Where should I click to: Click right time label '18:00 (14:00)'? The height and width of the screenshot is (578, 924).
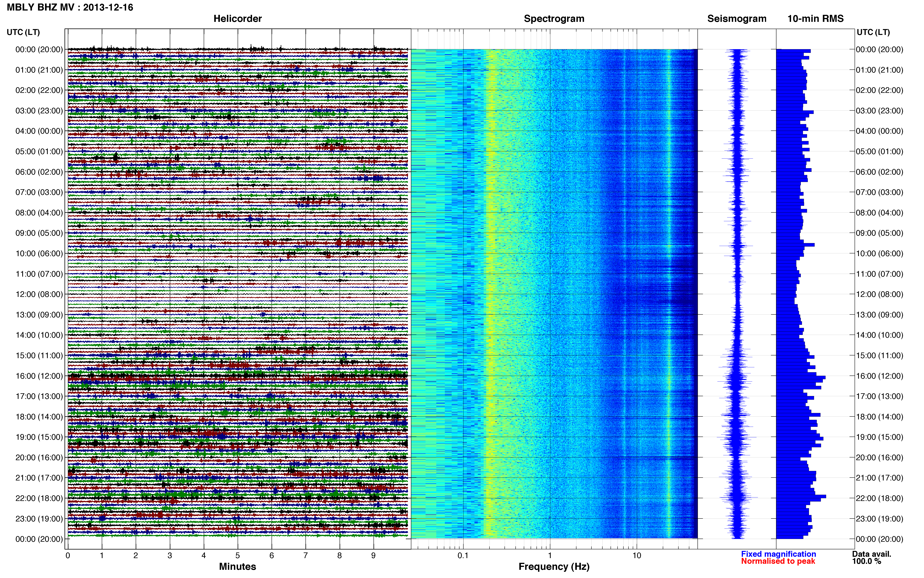[x=880, y=417]
